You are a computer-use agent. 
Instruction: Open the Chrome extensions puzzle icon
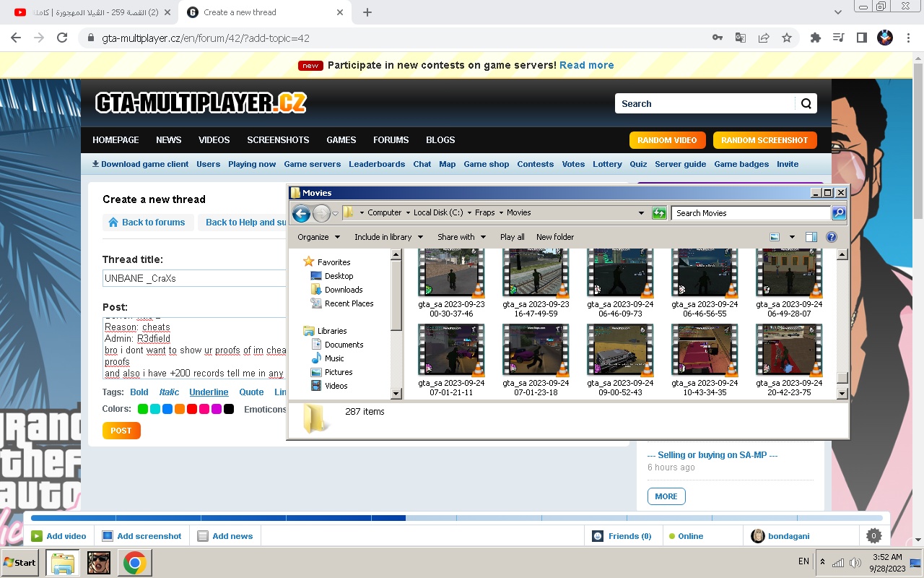click(x=816, y=38)
